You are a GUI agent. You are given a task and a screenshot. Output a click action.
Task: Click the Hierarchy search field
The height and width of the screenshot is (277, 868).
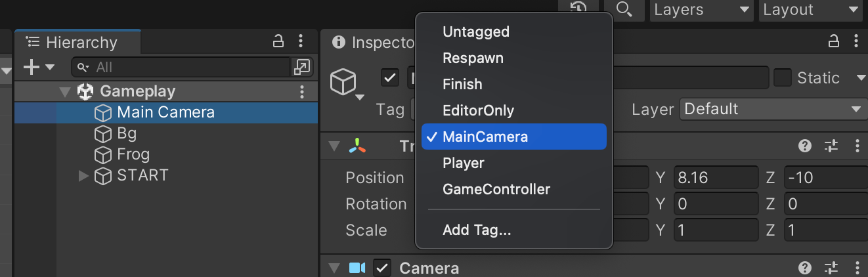(x=181, y=67)
